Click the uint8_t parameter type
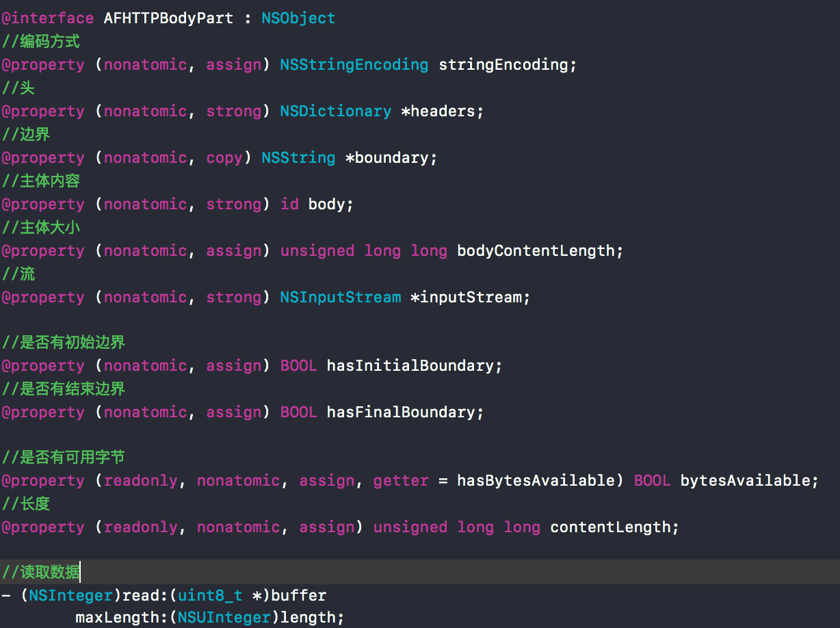This screenshot has width=840, height=628. click(210, 595)
